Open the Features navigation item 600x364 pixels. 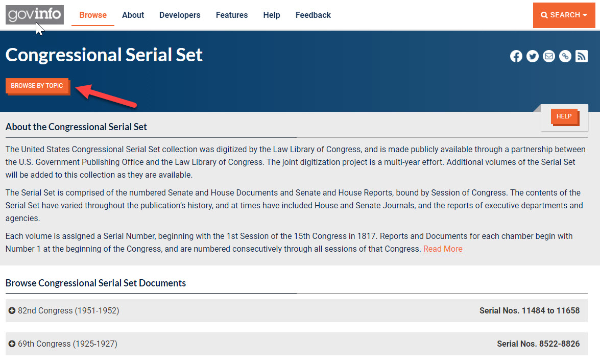coord(232,15)
